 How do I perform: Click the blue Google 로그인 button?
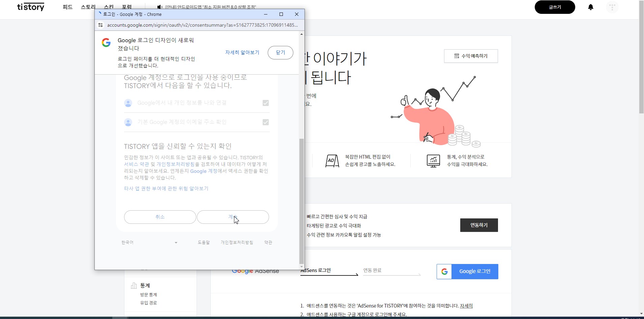coord(467,271)
